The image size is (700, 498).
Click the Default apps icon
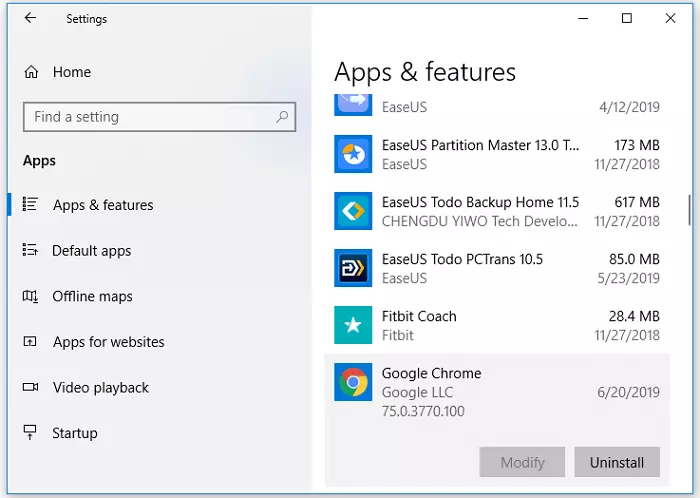click(30, 250)
